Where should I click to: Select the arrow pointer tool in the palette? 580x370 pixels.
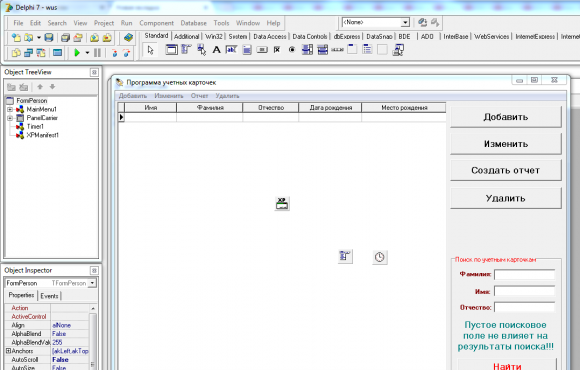(151, 50)
